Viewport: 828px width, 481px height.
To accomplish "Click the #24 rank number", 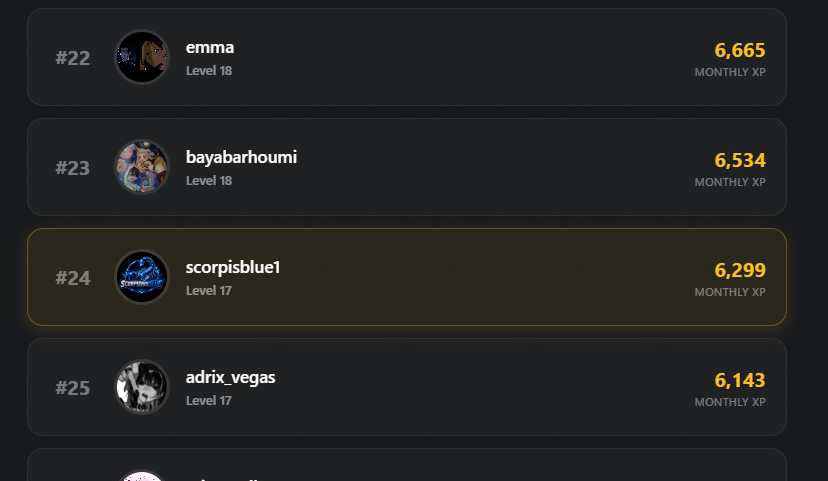I will coord(72,278).
